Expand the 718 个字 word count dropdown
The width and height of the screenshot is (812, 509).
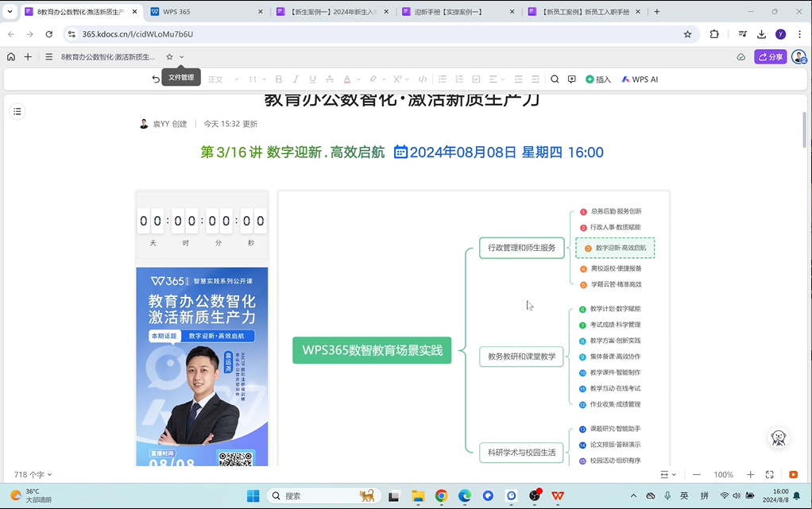[33, 475]
